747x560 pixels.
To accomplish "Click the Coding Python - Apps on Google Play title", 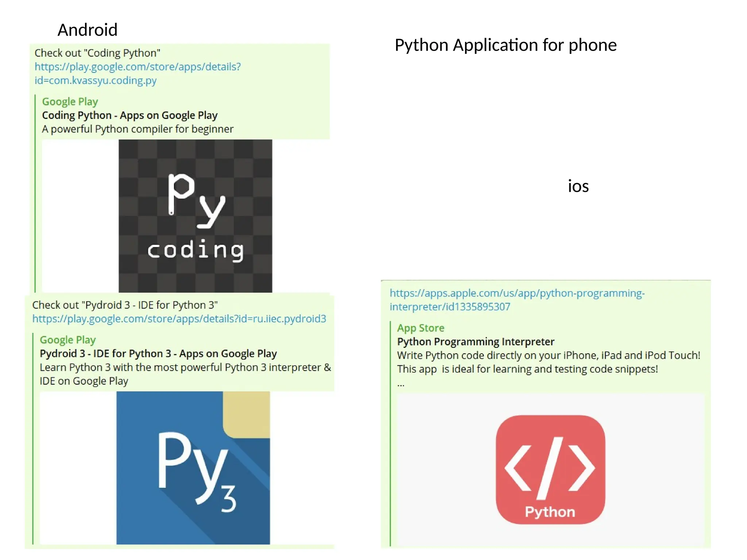I will 129,115.
